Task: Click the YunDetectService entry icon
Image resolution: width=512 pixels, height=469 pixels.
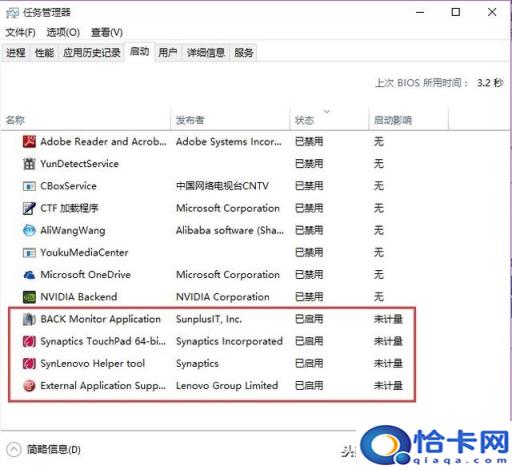Action: (x=29, y=164)
